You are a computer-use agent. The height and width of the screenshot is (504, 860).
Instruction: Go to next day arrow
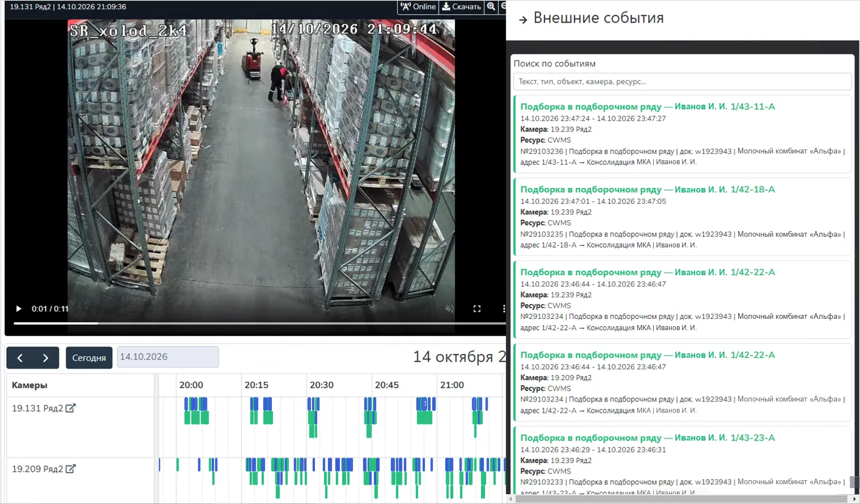point(46,358)
